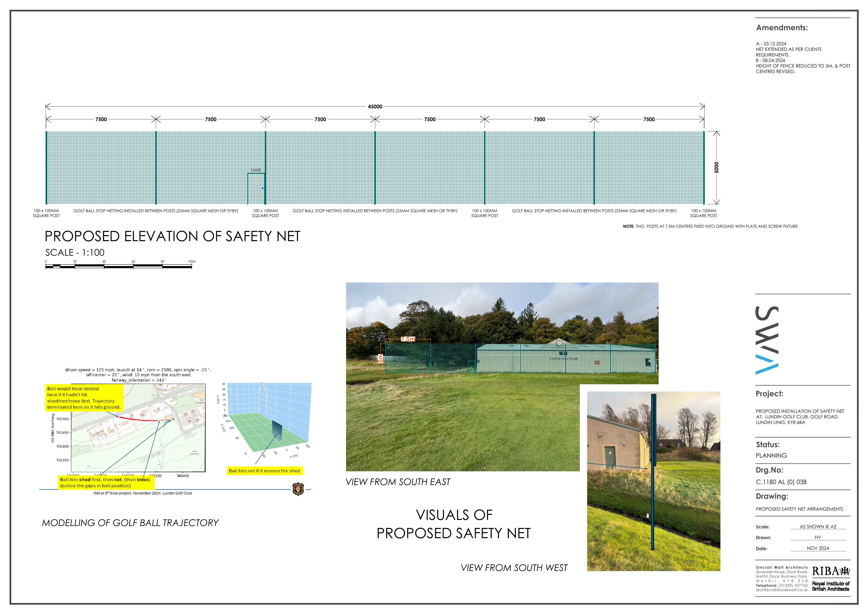Click the '45000' overall dimension
Image resolution: width=868 pixels, height=614 pixels.
tap(375, 107)
